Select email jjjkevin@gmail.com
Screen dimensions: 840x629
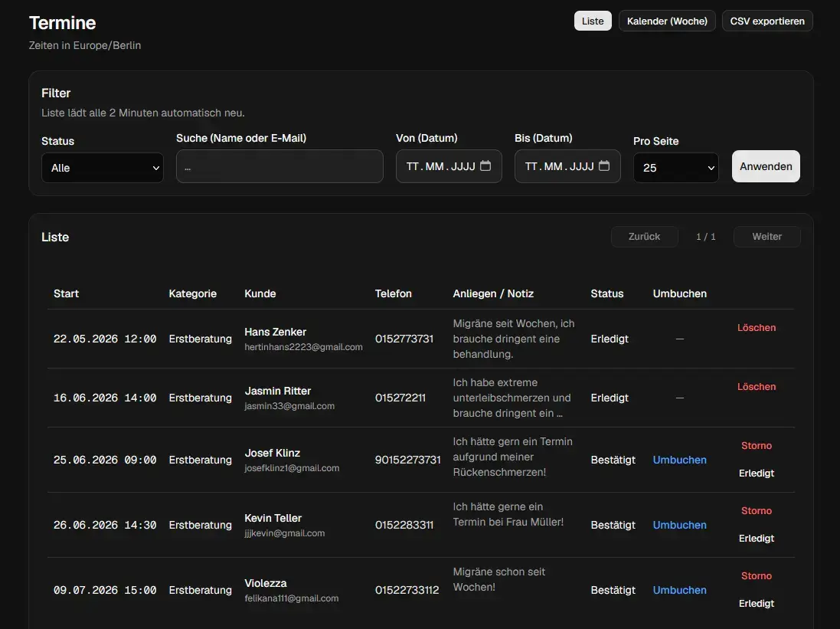click(x=284, y=533)
